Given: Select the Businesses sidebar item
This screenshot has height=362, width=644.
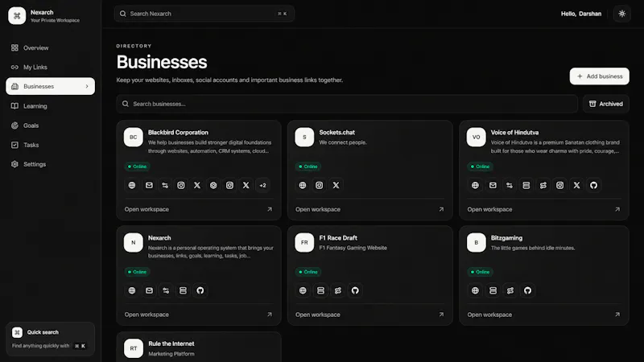Looking at the screenshot, I should 50,86.
